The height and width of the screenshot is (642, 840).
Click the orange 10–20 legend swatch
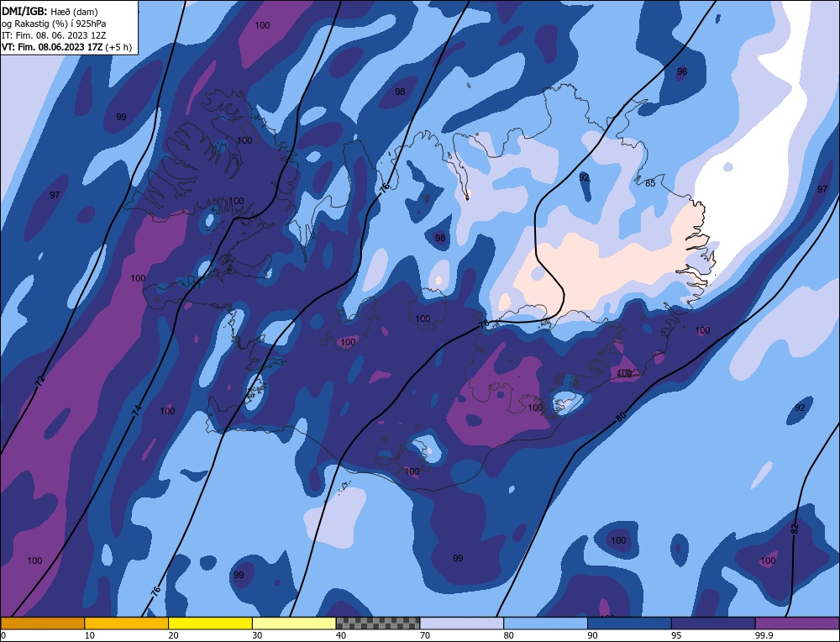(x=127, y=624)
